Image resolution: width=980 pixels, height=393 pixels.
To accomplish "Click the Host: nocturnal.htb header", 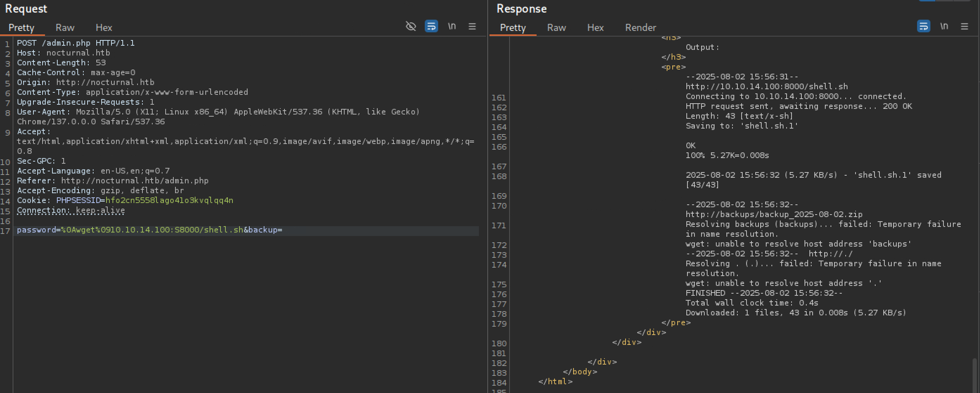I will tap(64, 53).
